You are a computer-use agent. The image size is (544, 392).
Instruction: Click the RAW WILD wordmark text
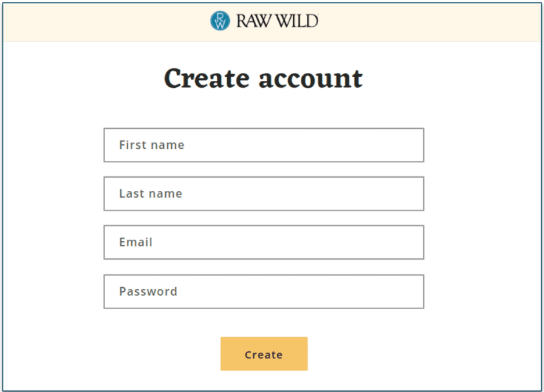(276, 20)
